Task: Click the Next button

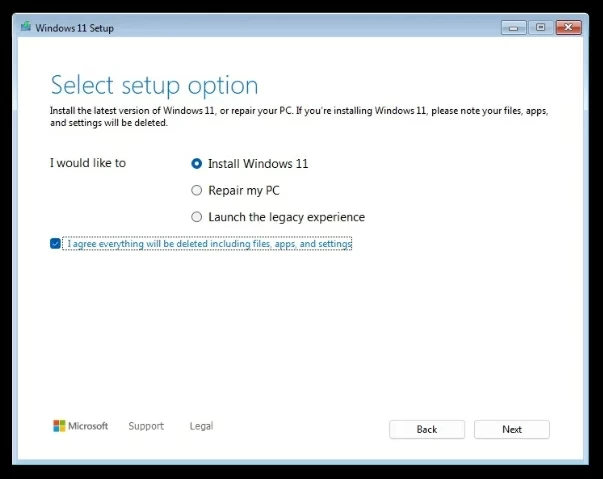Action: pos(511,429)
